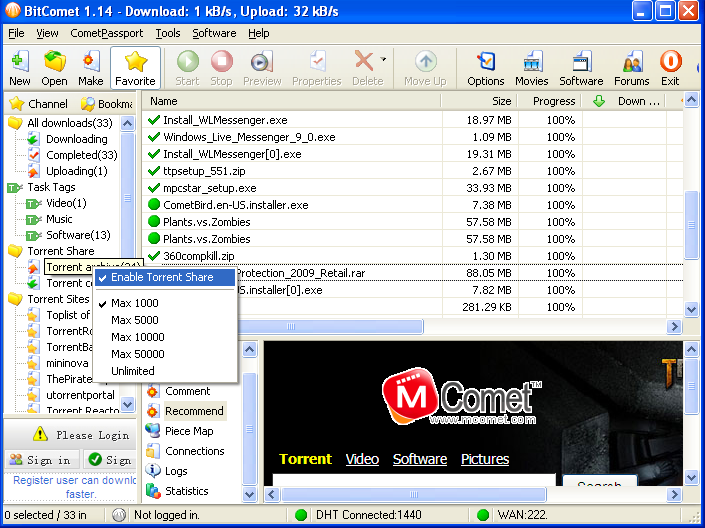Select the All downloads(33) folder
705x528 pixels.
coord(70,123)
